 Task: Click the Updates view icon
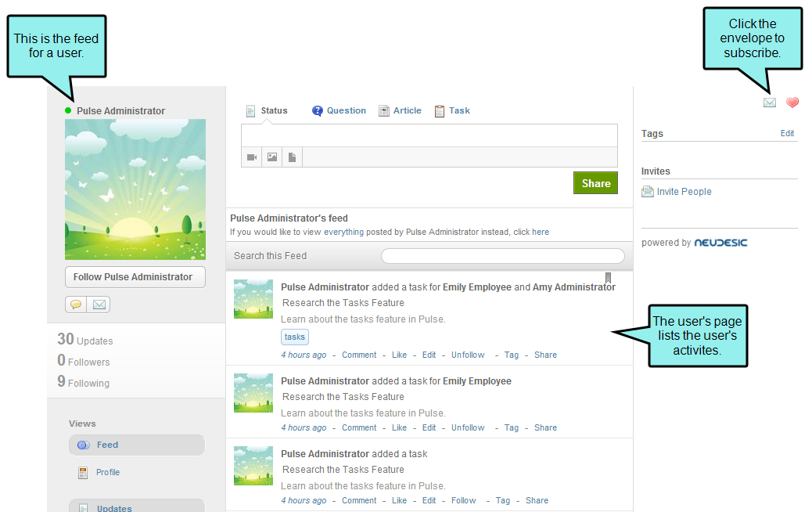(x=83, y=508)
